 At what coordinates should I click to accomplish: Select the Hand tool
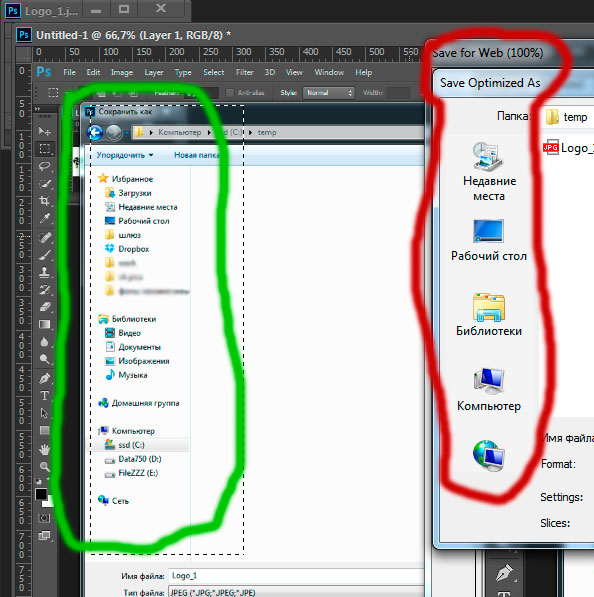click(x=45, y=449)
